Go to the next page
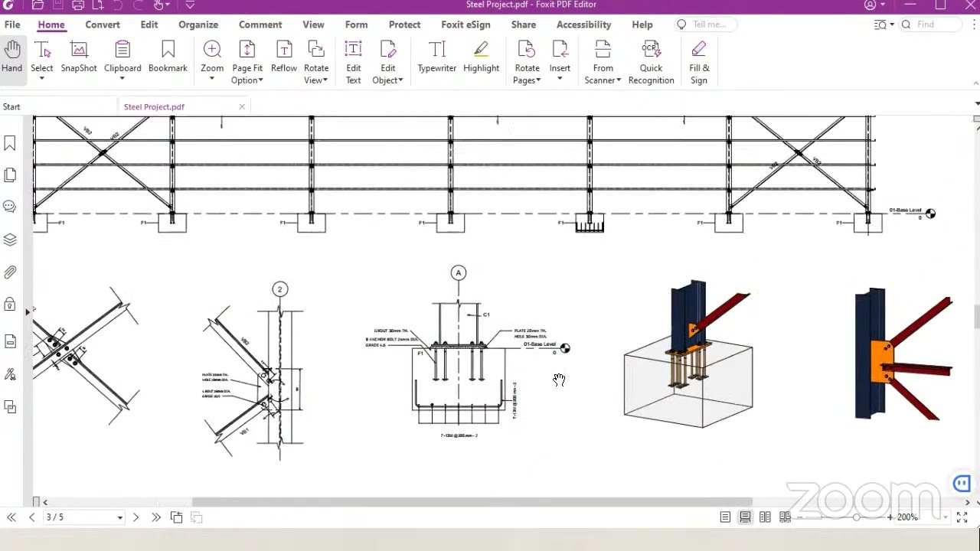 point(136,517)
